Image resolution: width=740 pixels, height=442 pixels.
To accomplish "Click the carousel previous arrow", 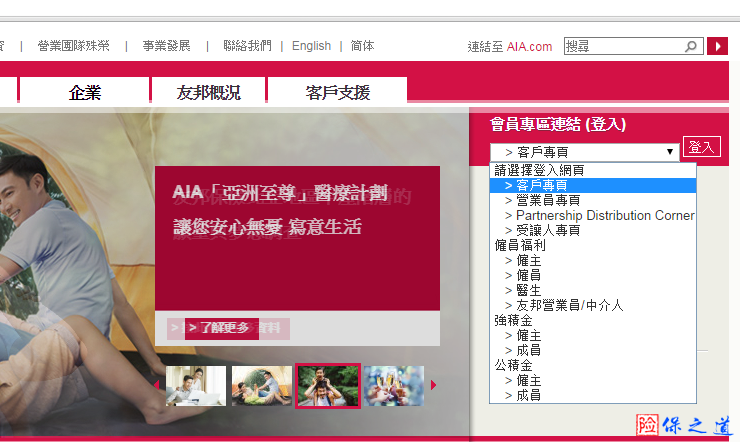I will click(x=157, y=385).
